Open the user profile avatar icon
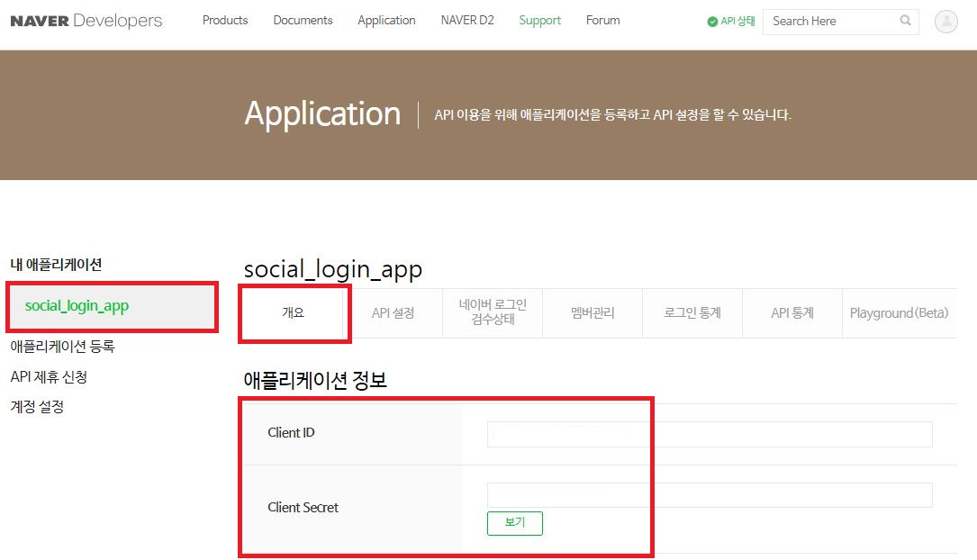This screenshot has width=977, height=560. [x=945, y=22]
